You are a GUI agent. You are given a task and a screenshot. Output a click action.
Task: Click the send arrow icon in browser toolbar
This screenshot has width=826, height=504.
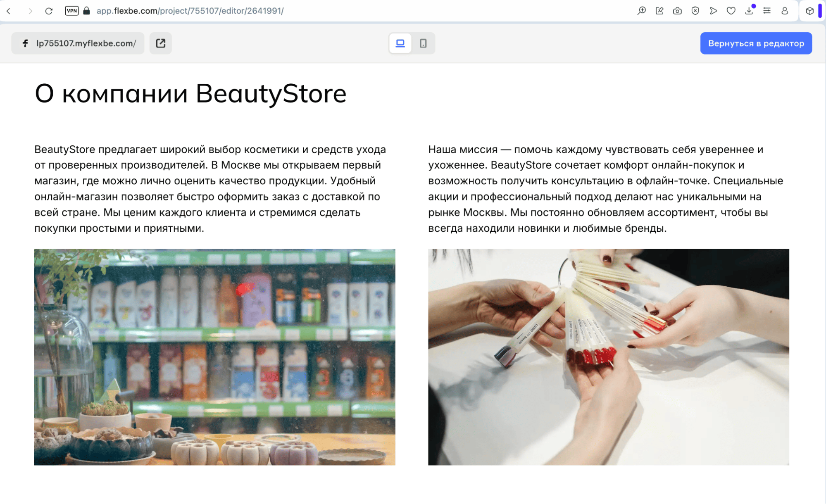pos(713,11)
